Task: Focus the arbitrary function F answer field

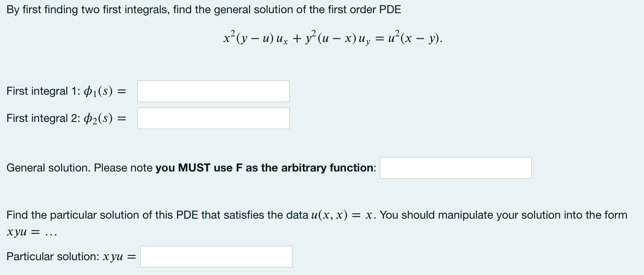Action: [x=455, y=168]
